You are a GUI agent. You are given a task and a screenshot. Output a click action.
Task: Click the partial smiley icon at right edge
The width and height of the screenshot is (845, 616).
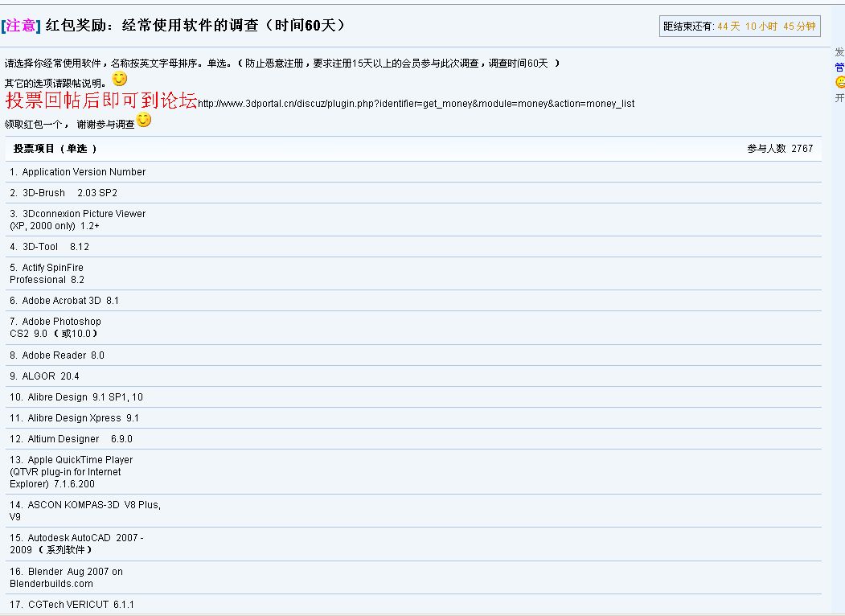840,82
